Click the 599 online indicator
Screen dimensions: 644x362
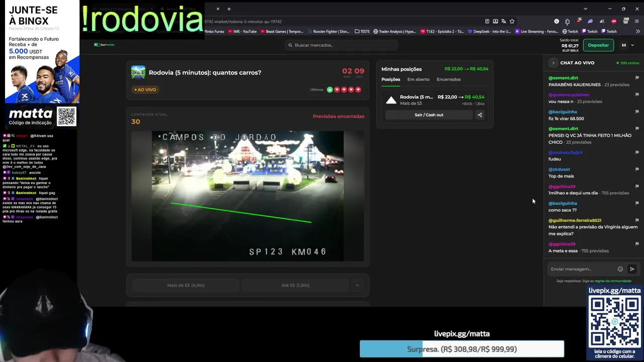pyautogui.click(x=628, y=63)
